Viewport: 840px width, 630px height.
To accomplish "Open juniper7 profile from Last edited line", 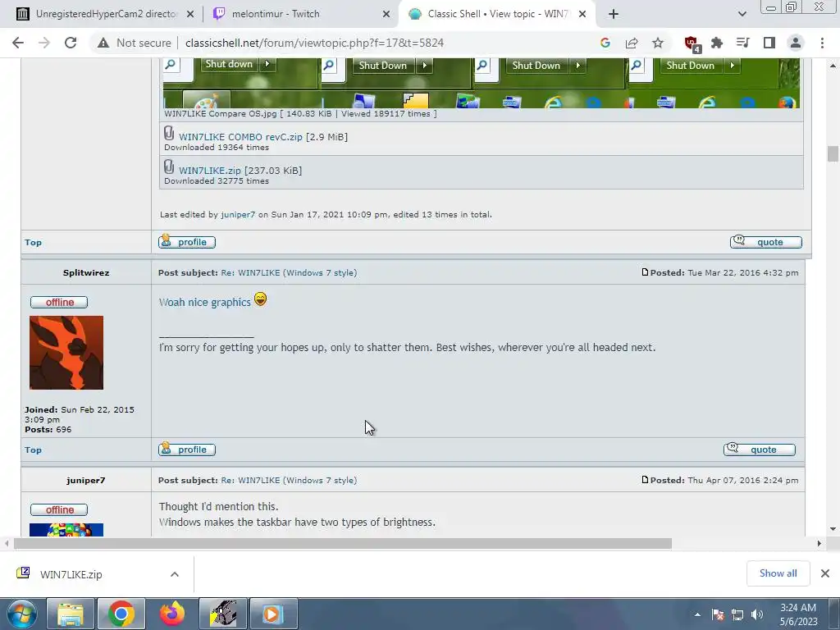I will coord(238,215).
